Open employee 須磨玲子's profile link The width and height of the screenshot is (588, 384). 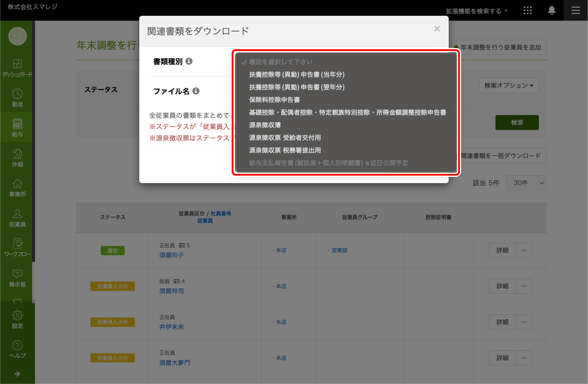[171, 255]
